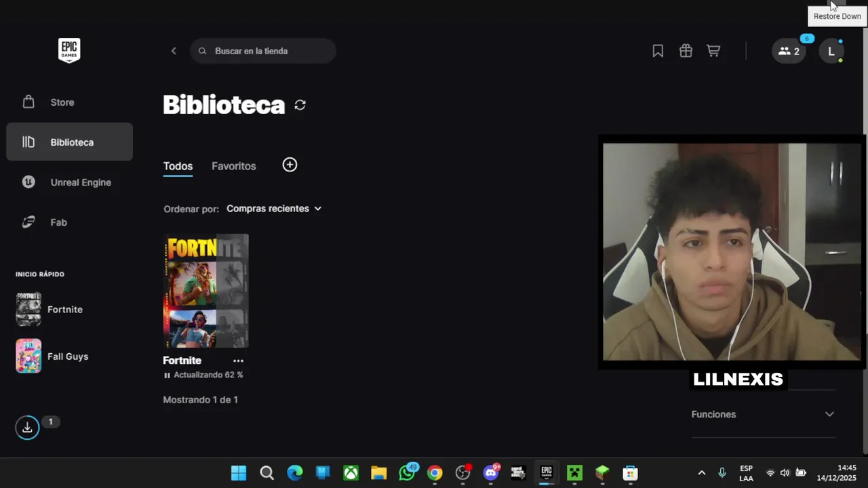The height and width of the screenshot is (488, 868).
Task: Open Google Chrome from the taskbar
Action: [x=435, y=473]
